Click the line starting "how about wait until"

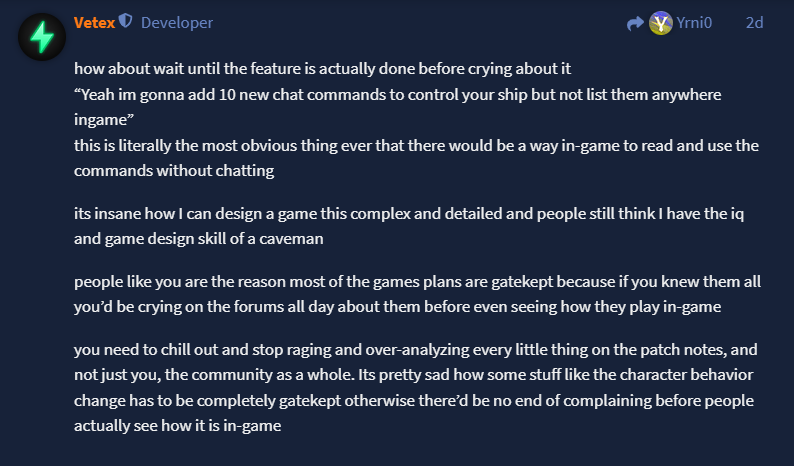[323, 70]
